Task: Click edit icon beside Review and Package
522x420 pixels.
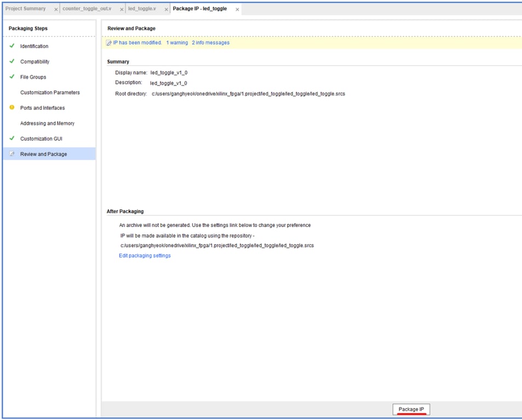Action: [12, 154]
